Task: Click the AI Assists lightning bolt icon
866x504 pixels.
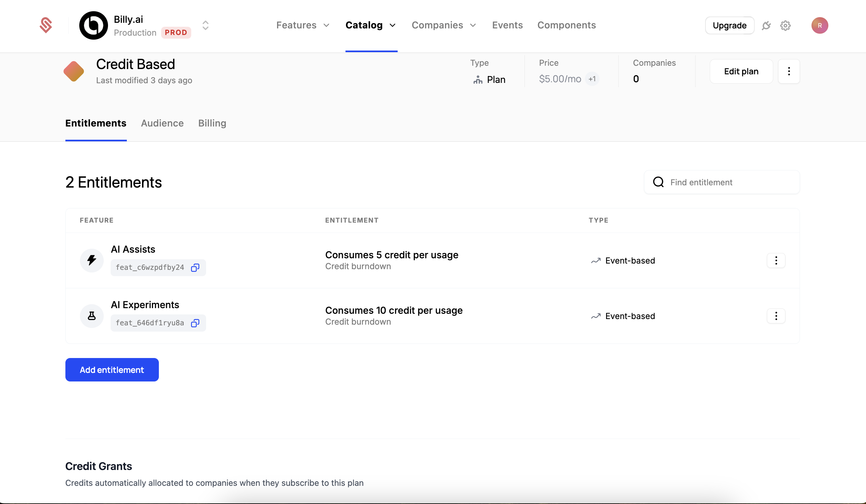Action: tap(92, 260)
